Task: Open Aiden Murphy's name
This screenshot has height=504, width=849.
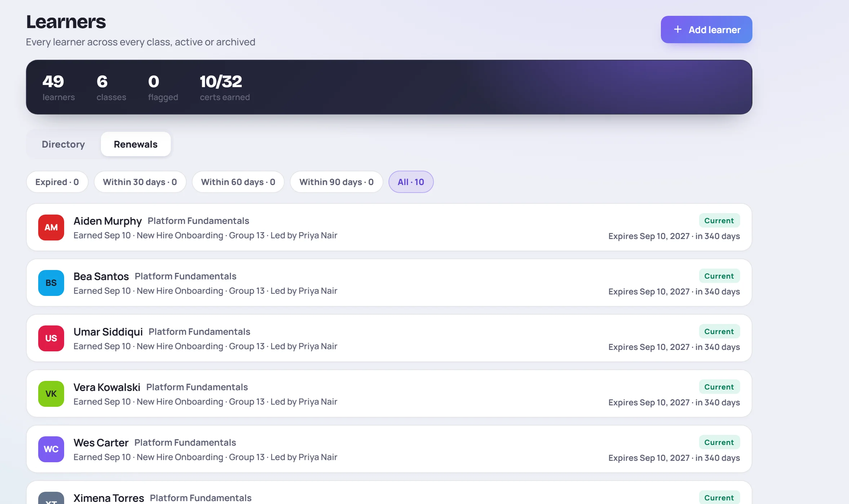Action: [107, 221]
